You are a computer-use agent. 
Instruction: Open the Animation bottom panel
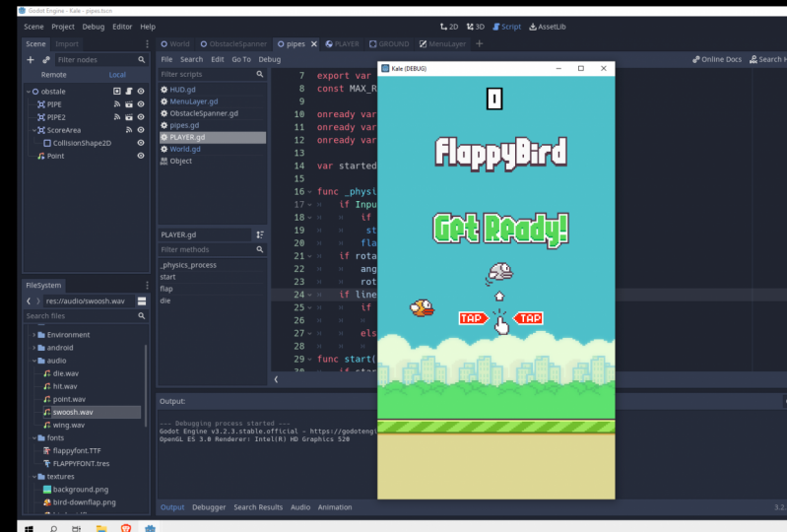point(335,507)
